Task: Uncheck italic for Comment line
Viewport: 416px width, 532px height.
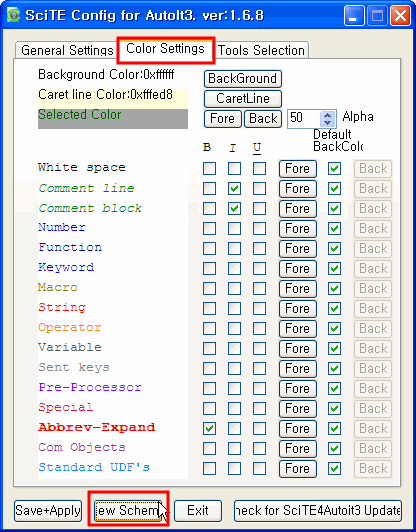Action: (x=234, y=189)
